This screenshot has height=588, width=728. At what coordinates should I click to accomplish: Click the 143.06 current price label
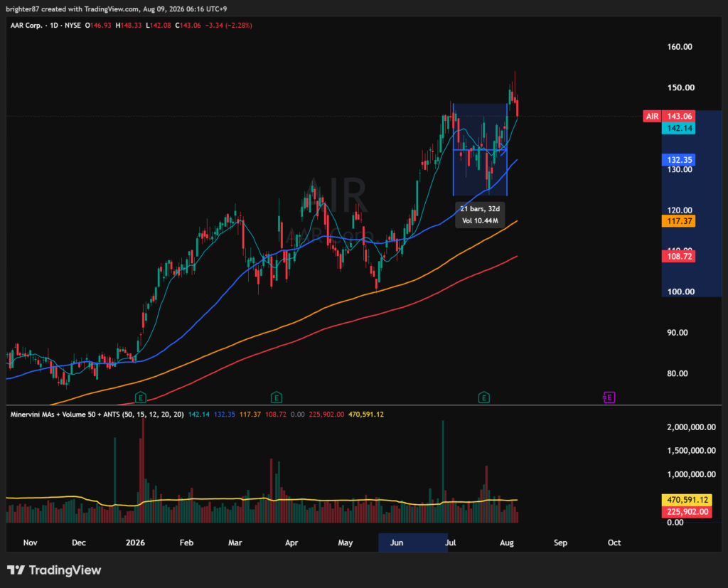coord(679,116)
